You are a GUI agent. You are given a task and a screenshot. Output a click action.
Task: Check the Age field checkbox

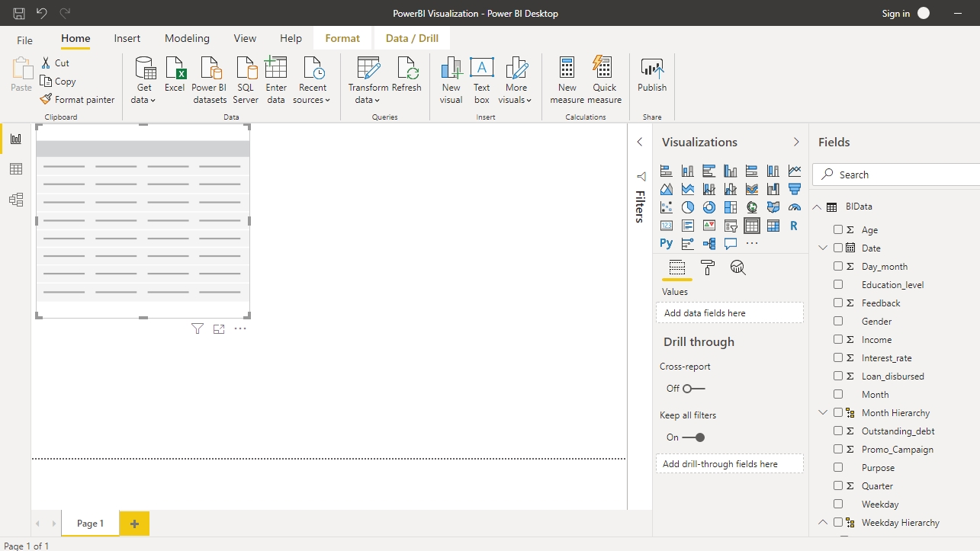(x=838, y=229)
